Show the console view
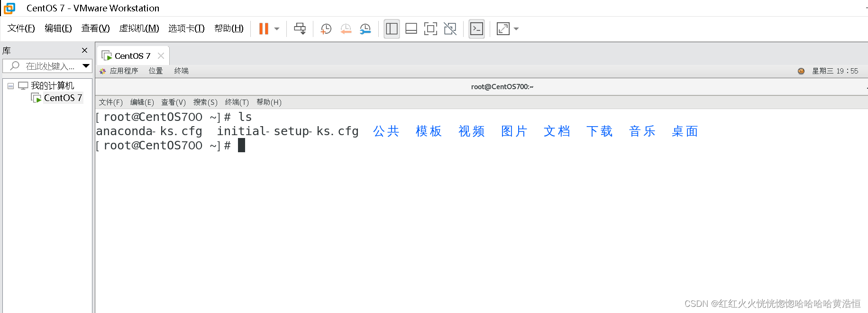 476,29
